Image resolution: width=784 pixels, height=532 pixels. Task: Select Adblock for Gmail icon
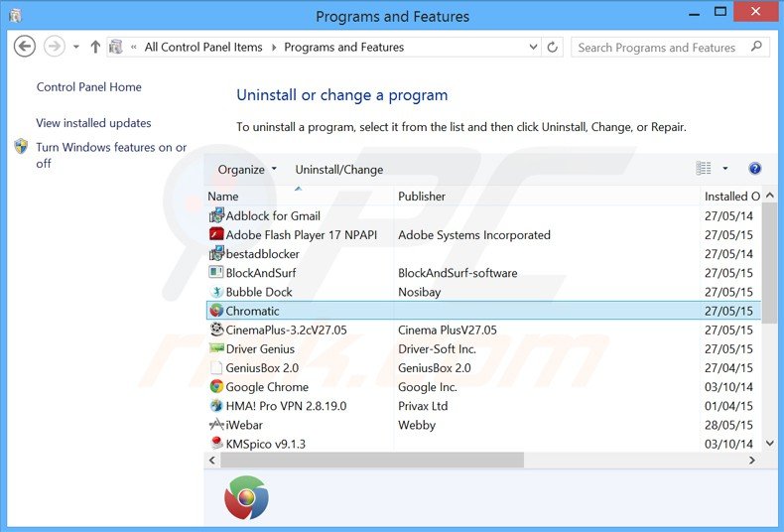tap(216, 215)
